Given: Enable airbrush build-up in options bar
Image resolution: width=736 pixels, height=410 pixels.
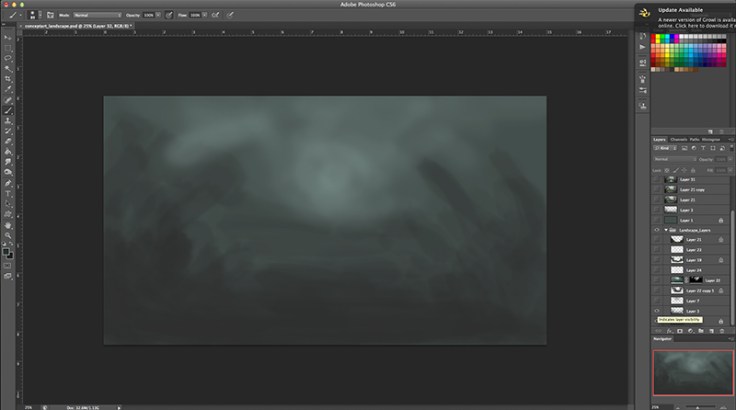Looking at the screenshot, I should coord(215,15).
